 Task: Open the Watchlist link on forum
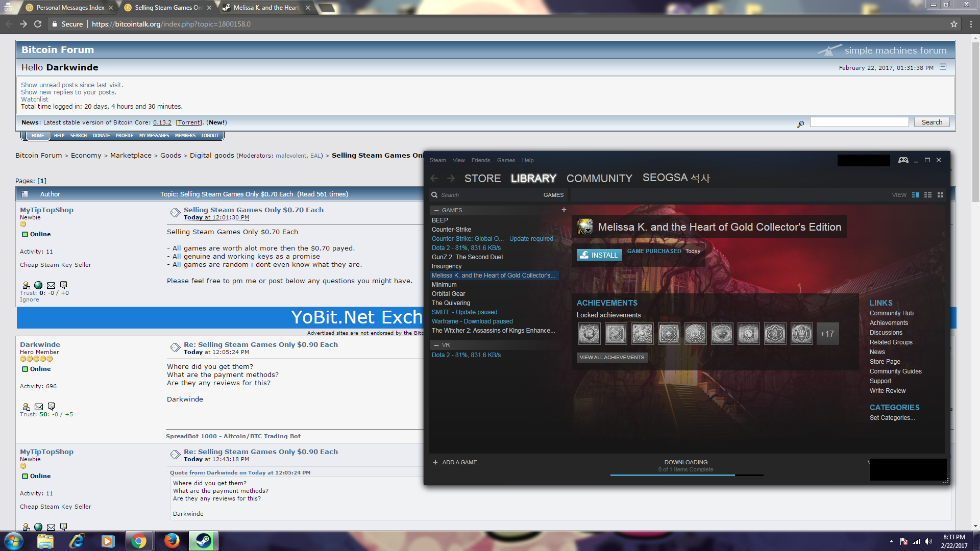point(35,99)
